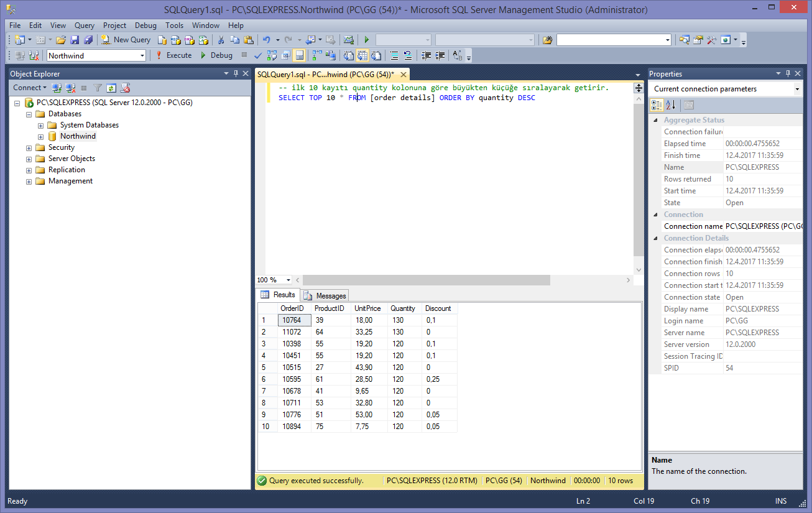Click the Paste clipboard icon
Viewport: 812px width, 513px height.
(x=249, y=40)
